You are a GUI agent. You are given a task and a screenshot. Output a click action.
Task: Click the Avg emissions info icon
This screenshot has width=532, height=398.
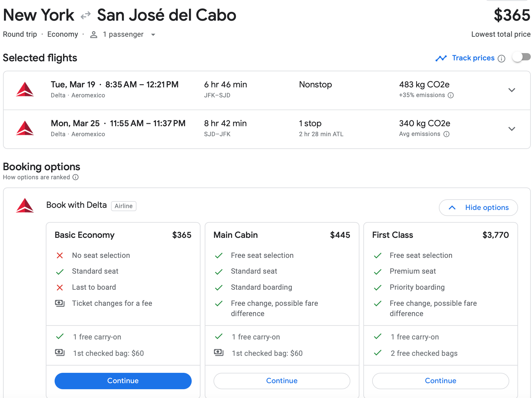tap(446, 134)
